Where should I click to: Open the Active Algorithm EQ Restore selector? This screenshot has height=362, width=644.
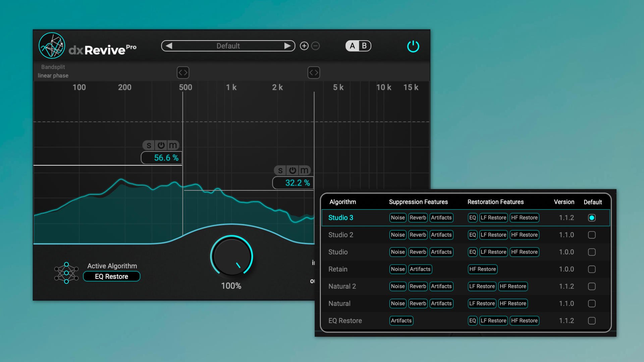point(111,276)
